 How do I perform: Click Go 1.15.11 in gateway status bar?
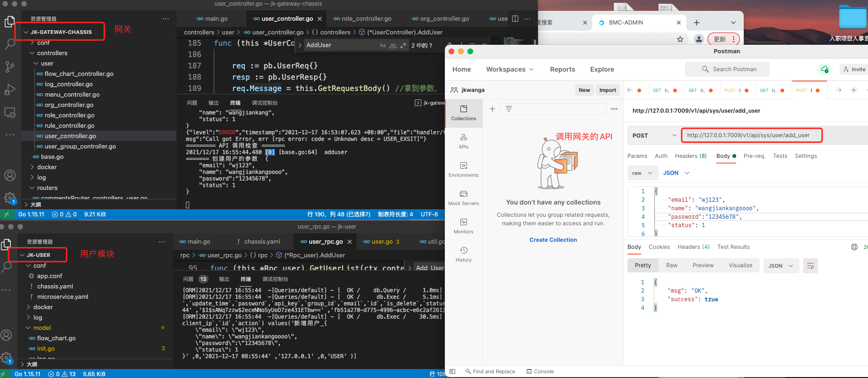pos(31,214)
